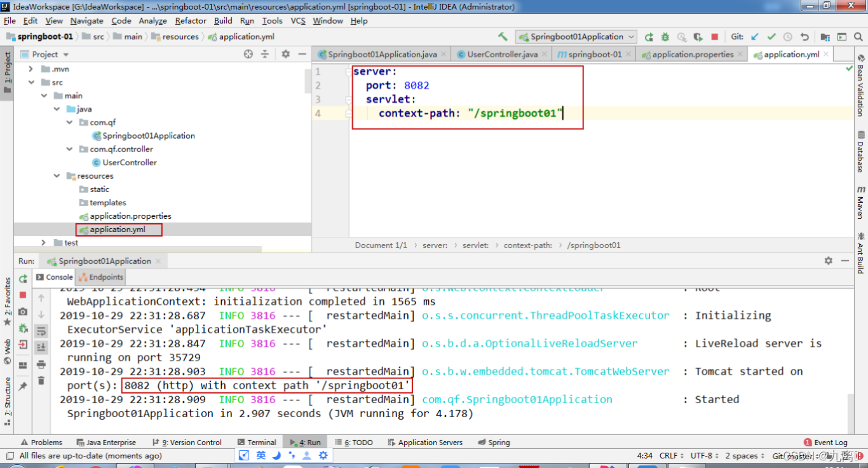This screenshot has height=468, width=868.
Task: Collapse the java folder node
Action: (57, 109)
